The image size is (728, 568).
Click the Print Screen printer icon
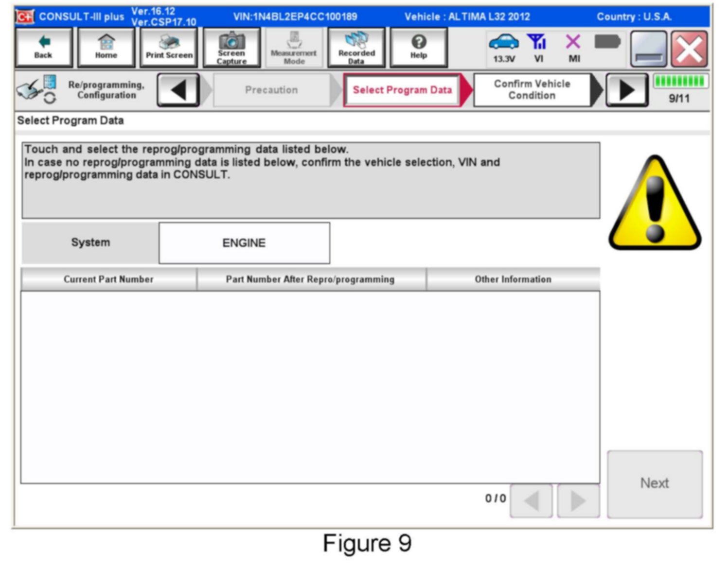(x=169, y=48)
